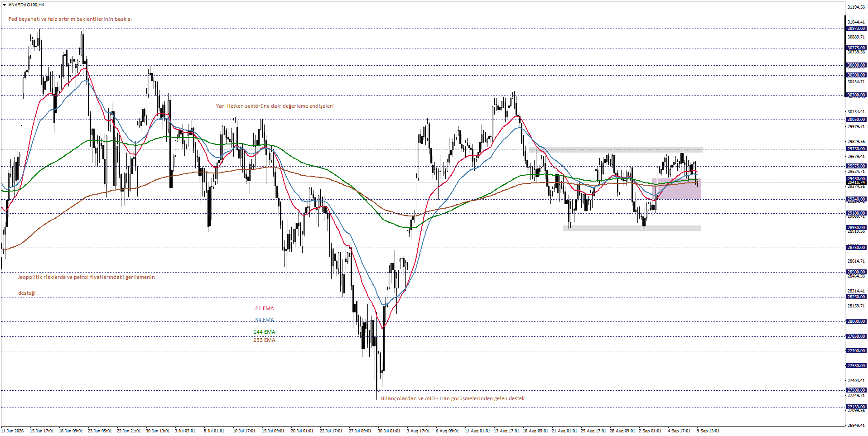Click the '30 Jul 01:01' time axis label

pyautogui.click(x=389, y=431)
